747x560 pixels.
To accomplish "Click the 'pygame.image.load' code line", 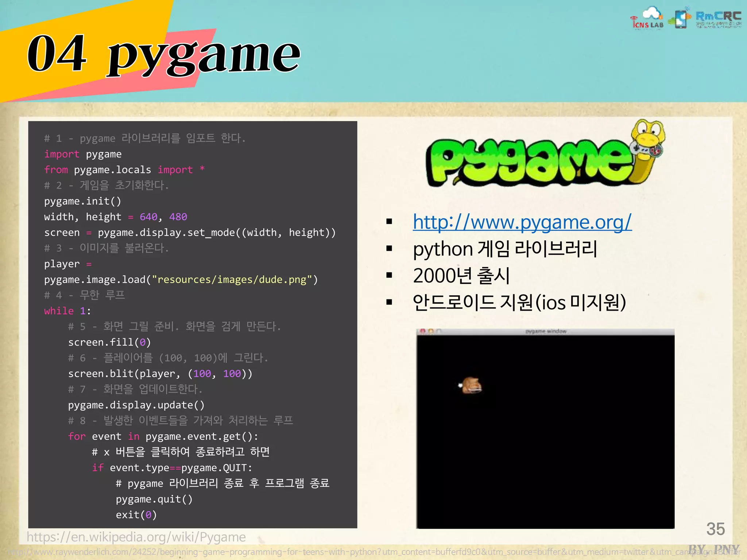I will coord(181,280).
